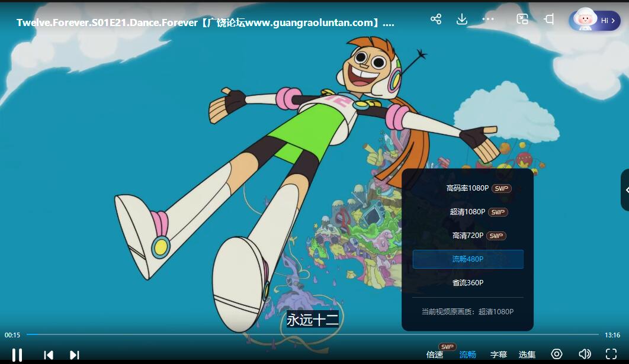Viewport: 629px width, 364px height.
Task: Select 超清1080P quality option
Action: coord(468,212)
